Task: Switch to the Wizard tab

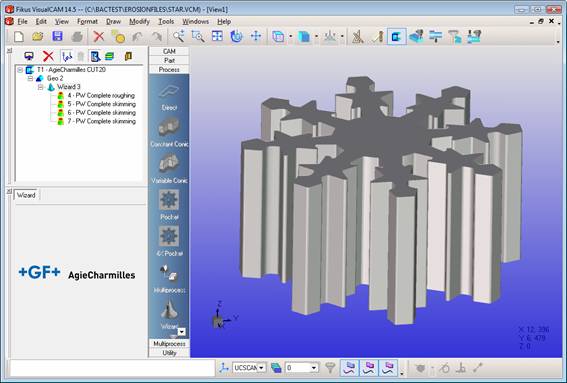Action: (x=26, y=195)
